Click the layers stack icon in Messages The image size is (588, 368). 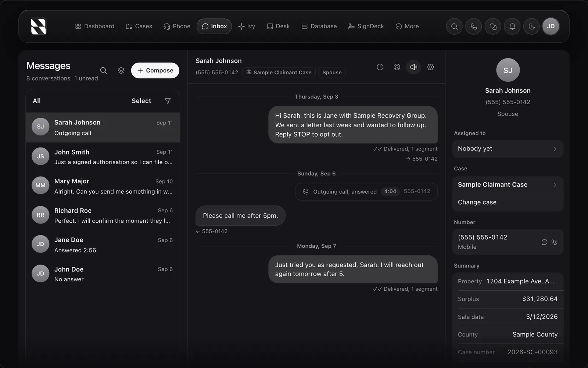[x=121, y=70]
